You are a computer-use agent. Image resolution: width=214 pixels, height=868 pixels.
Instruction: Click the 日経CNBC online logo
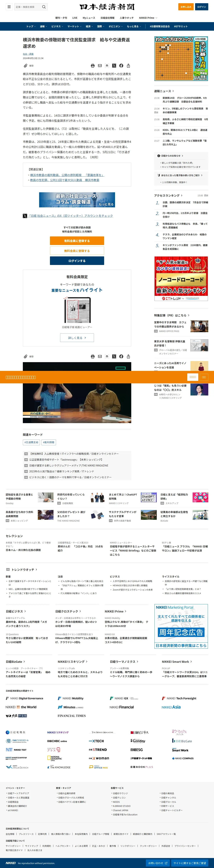pos(57,741)
